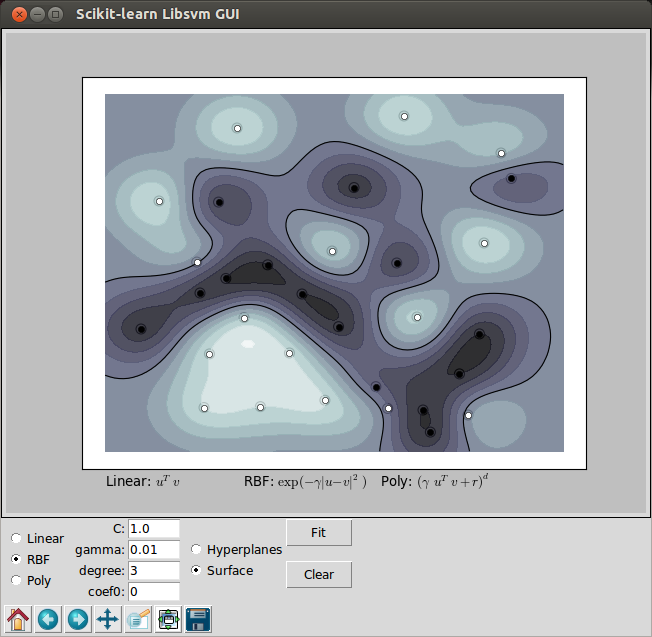Select the Poly kernel radio button

pos(16,580)
